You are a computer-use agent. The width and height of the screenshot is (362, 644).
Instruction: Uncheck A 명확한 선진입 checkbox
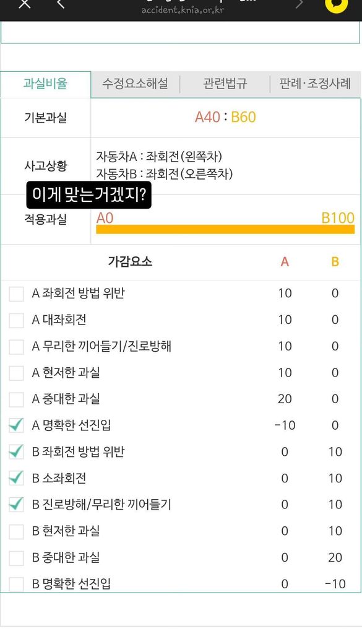tap(17, 425)
